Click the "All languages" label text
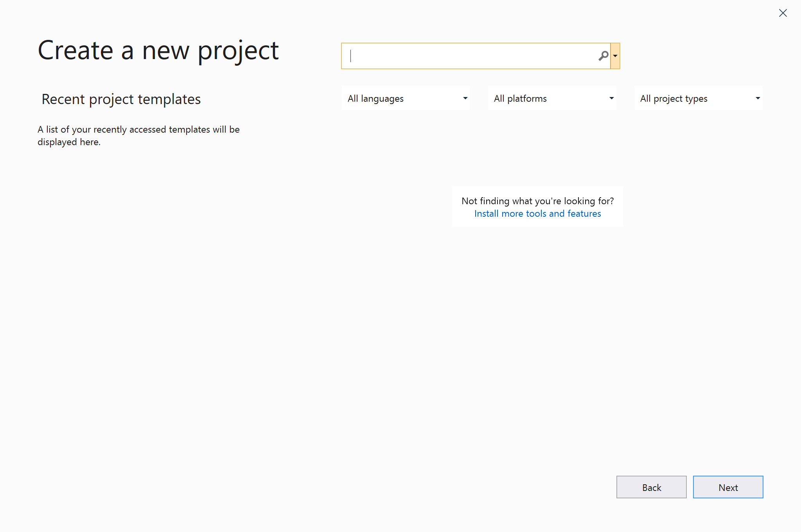 375,99
